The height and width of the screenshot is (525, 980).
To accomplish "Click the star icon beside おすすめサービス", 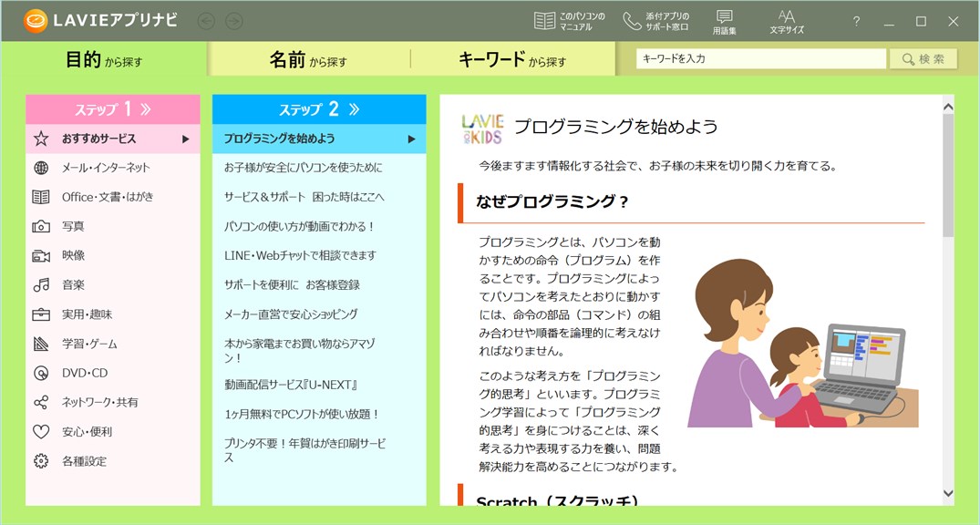I will tap(41, 139).
